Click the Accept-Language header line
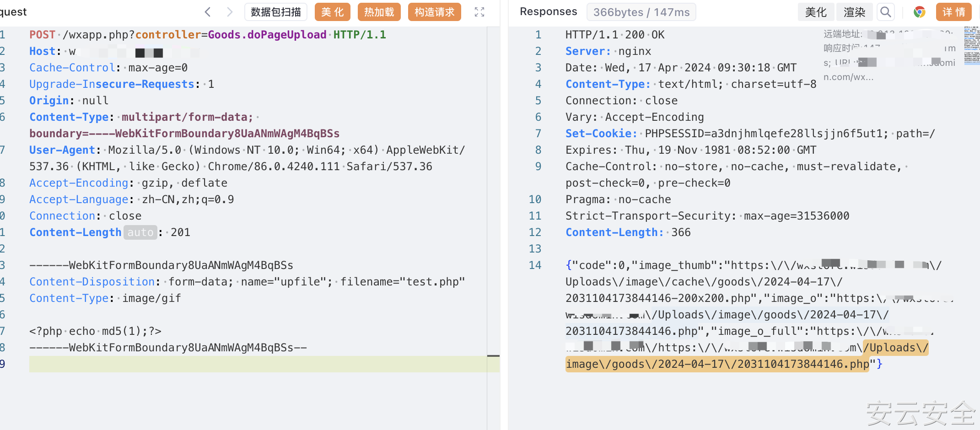The width and height of the screenshot is (980, 430). tap(132, 199)
